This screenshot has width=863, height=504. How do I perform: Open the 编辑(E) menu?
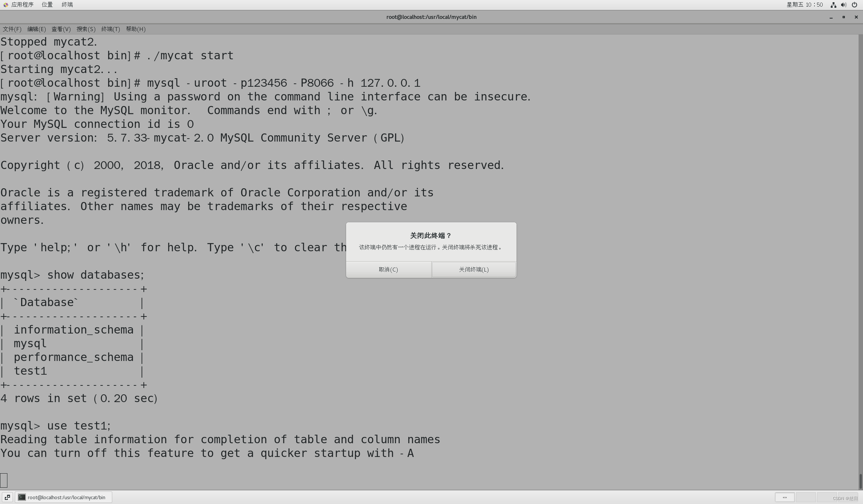(37, 29)
